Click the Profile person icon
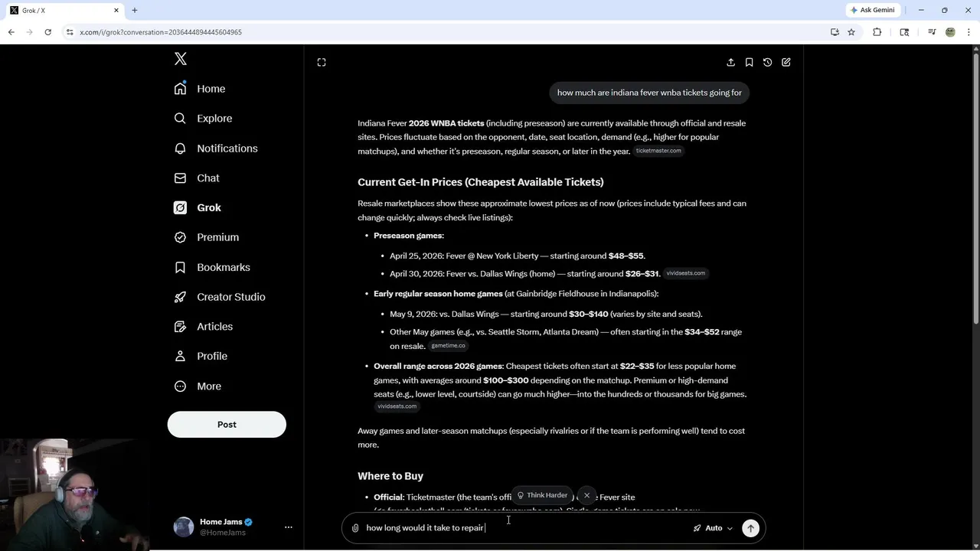 180,356
